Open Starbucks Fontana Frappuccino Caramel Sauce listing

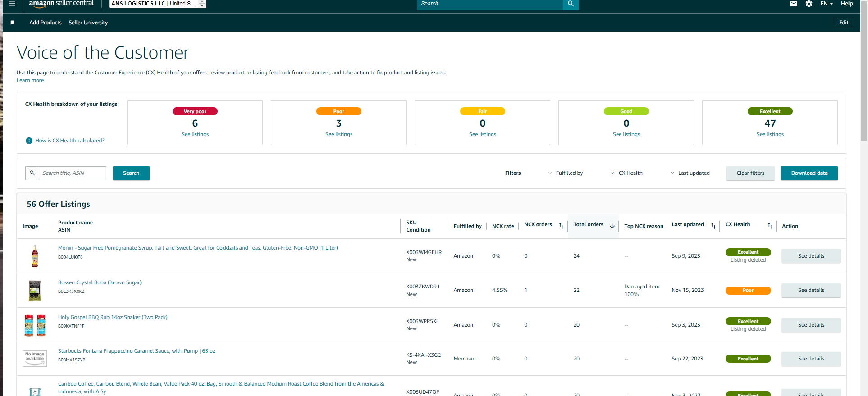point(137,351)
